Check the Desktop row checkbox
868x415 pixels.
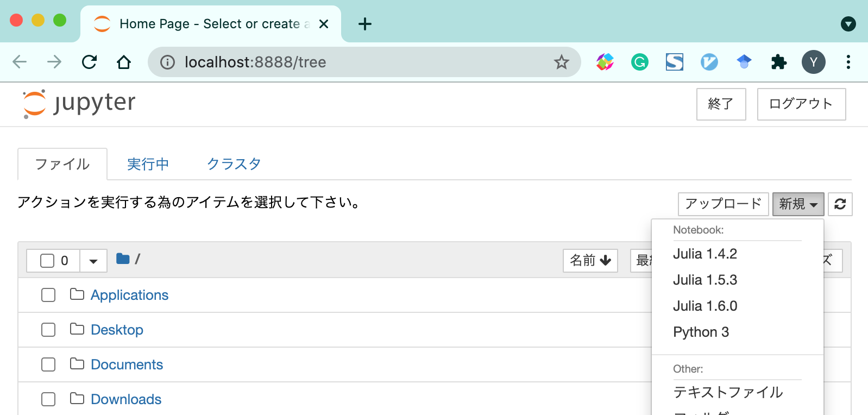48,330
